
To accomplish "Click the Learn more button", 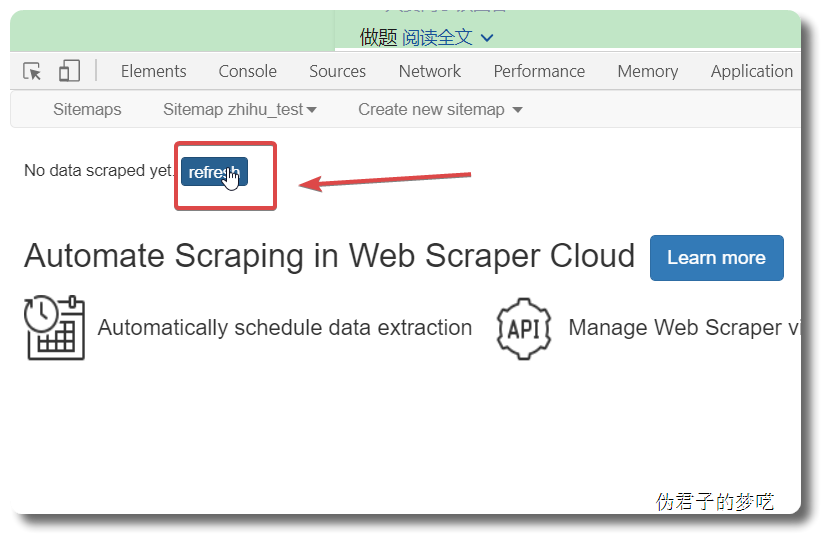I will click(716, 258).
